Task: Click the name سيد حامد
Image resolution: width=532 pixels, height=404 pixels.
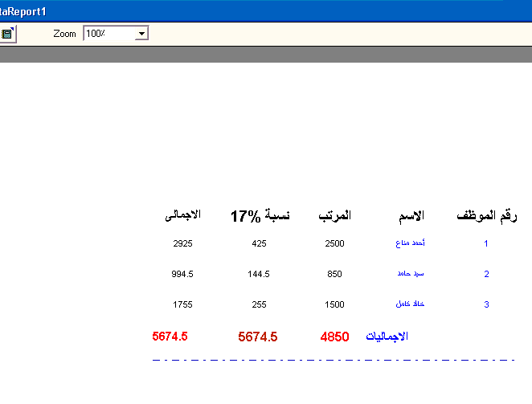Action: tap(411, 273)
